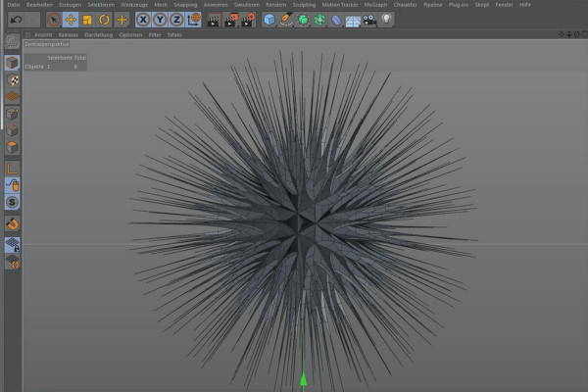Enable snapping with the magnet icon
This screenshot has width=588, height=392.
(12, 224)
